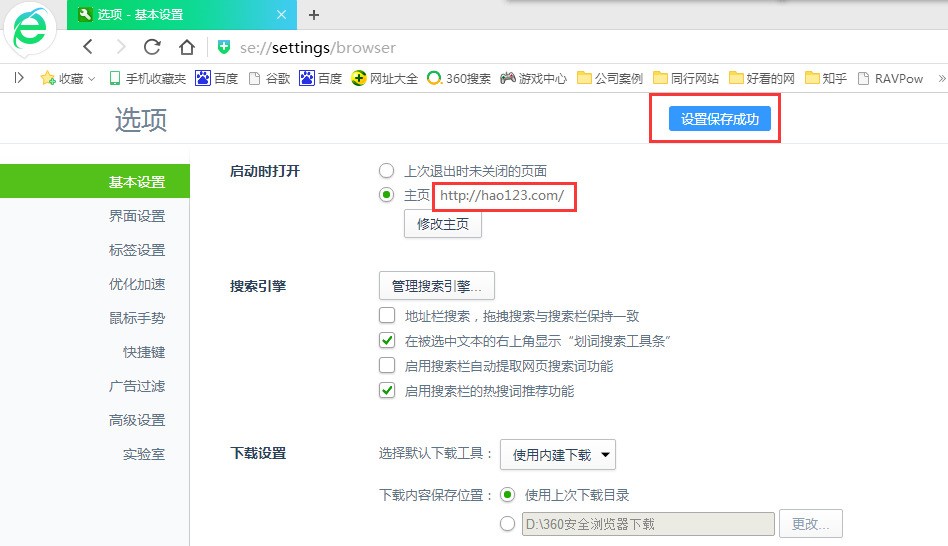The height and width of the screenshot is (546, 948).
Task: Click the address bar se://settings/browser
Action: [317, 47]
